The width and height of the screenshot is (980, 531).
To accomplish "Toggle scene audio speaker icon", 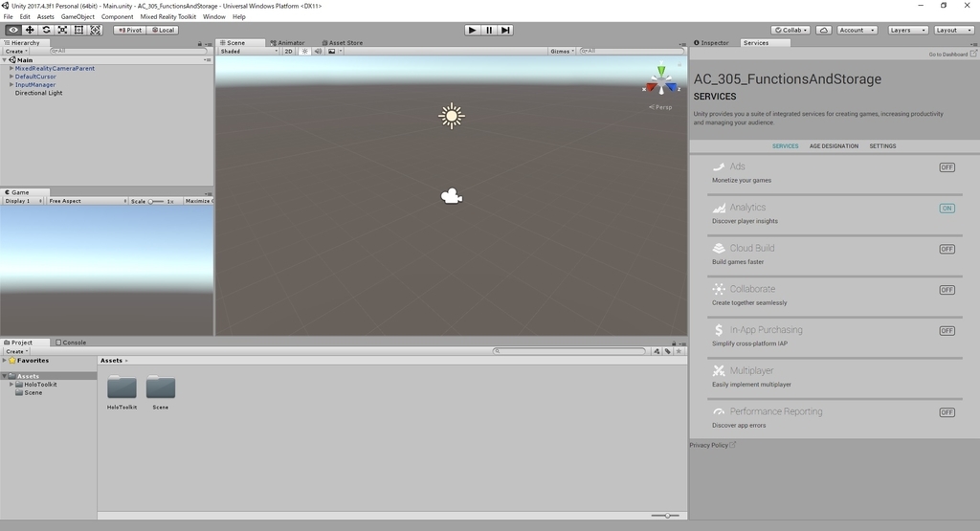I will [x=318, y=52].
